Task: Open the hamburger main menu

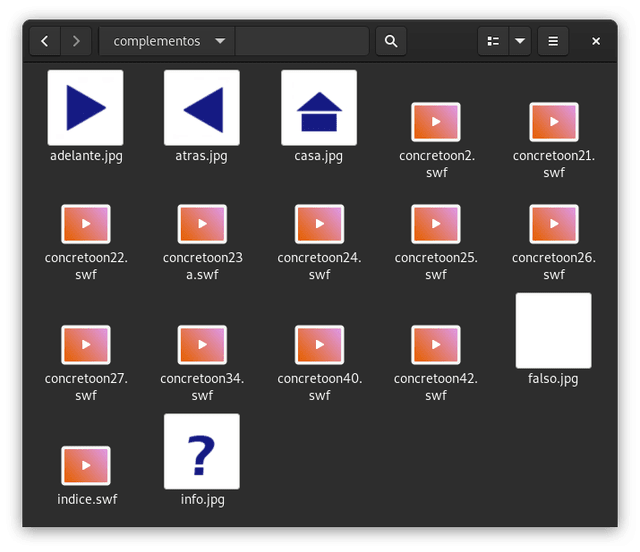Action: (553, 41)
